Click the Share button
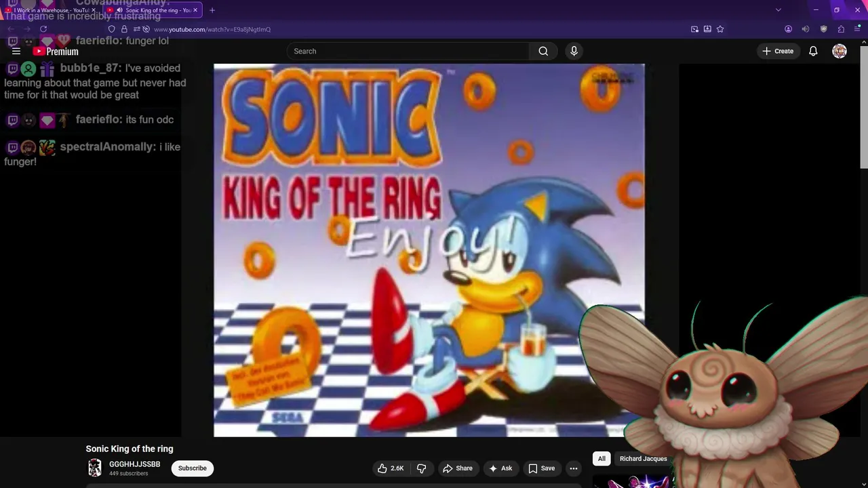This screenshot has height=488, width=868. (x=458, y=468)
